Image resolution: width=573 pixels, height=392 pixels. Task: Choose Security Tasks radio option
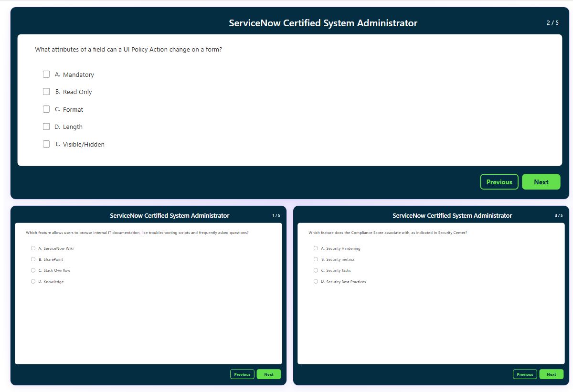(x=316, y=270)
